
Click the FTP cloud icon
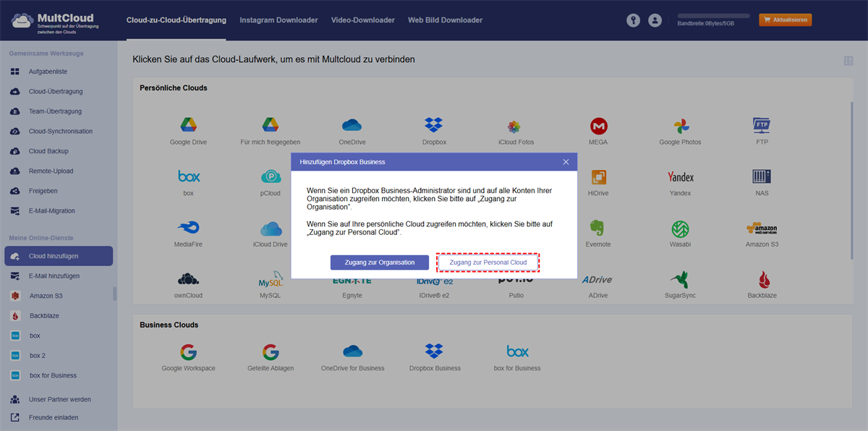[762, 126]
